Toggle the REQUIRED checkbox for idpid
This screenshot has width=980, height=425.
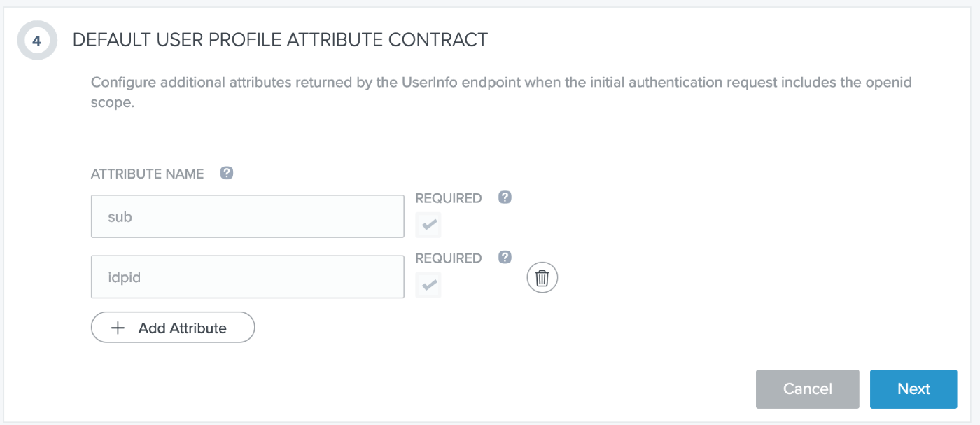click(x=428, y=285)
